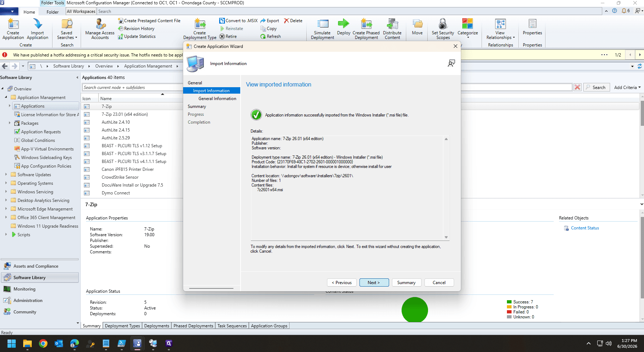644x352 pixels.
Task: Click the Refresh ribbon command
Action: 270,36
